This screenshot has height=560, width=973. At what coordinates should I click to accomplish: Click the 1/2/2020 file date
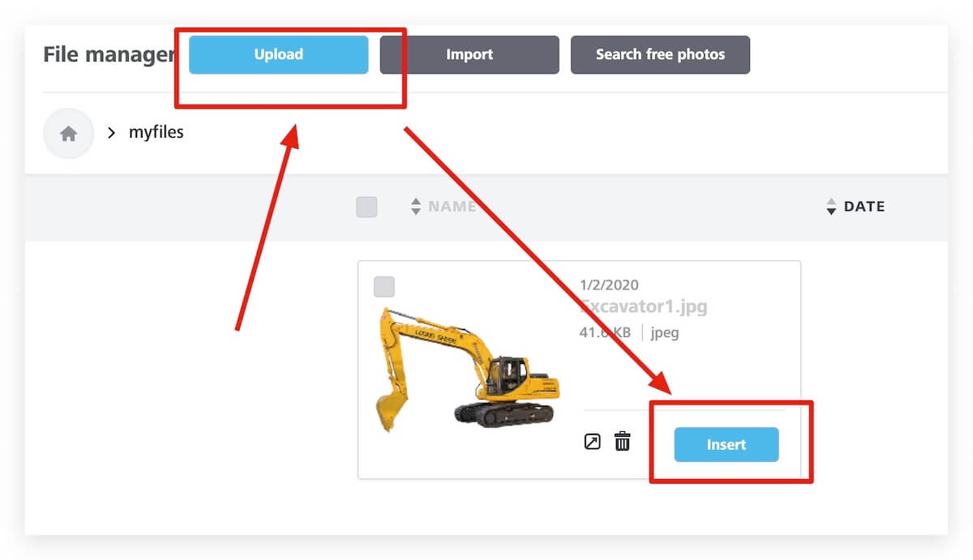609,285
